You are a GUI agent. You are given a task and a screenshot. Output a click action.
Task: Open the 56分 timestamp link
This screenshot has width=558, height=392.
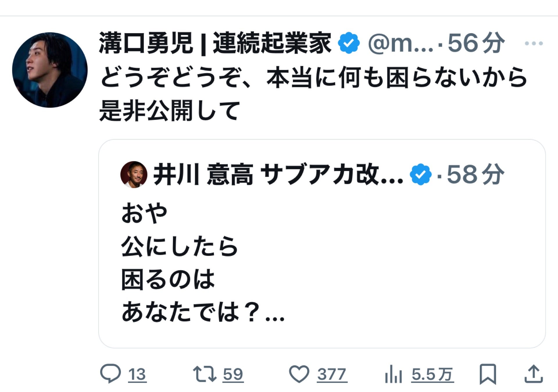[x=475, y=44]
